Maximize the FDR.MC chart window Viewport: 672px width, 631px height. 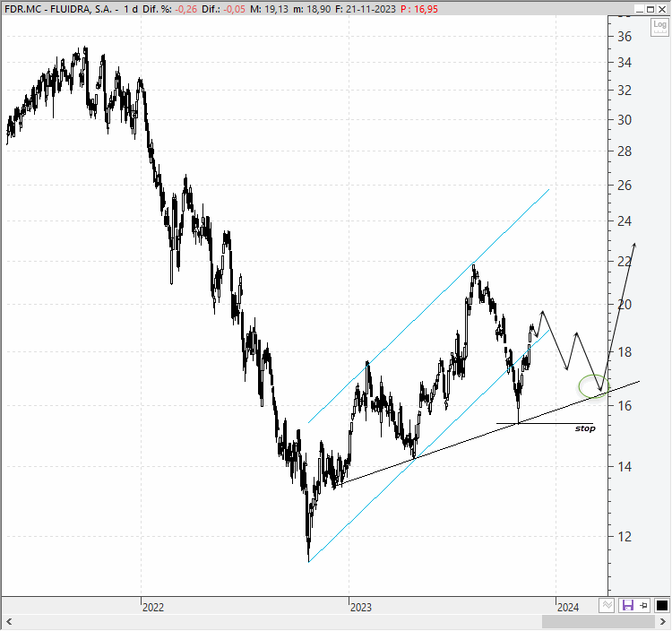[x=650, y=9]
